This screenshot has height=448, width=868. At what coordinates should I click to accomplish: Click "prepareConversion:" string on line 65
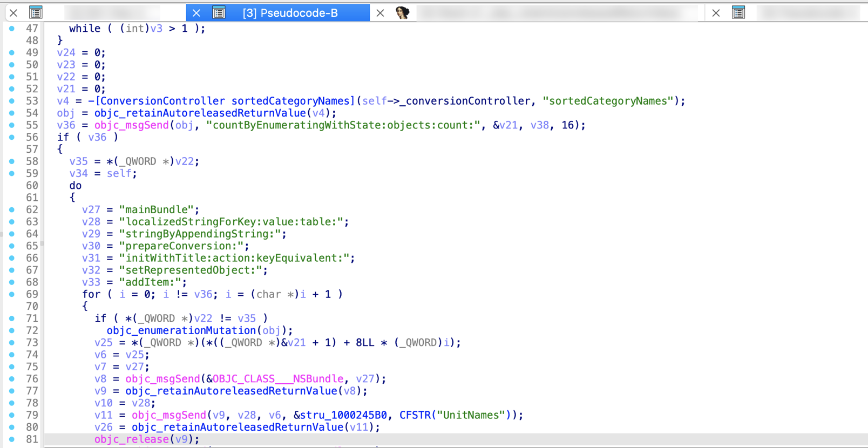click(x=181, y=246)
